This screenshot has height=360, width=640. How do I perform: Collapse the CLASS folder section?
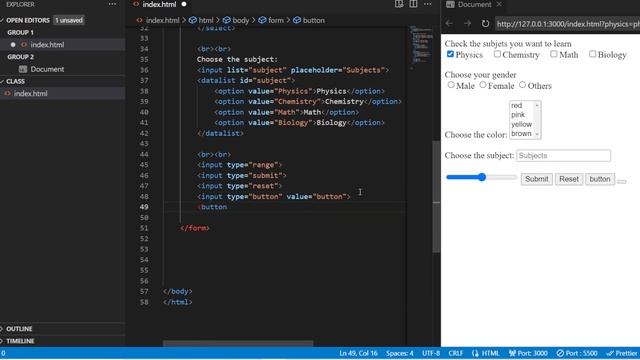(15, 81)
